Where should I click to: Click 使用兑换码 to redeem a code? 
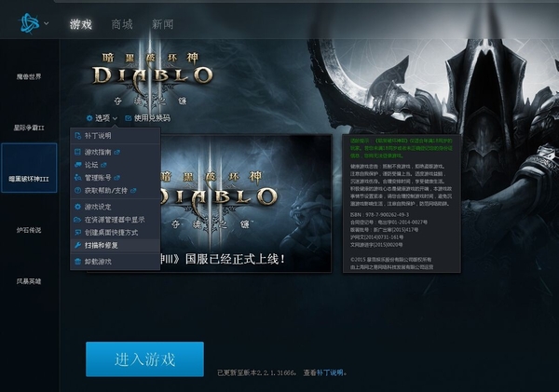[147, 118]
